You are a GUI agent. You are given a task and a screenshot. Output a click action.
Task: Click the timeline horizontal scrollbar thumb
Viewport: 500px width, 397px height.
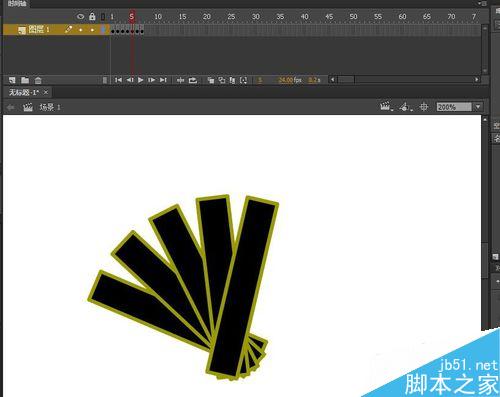346,80
